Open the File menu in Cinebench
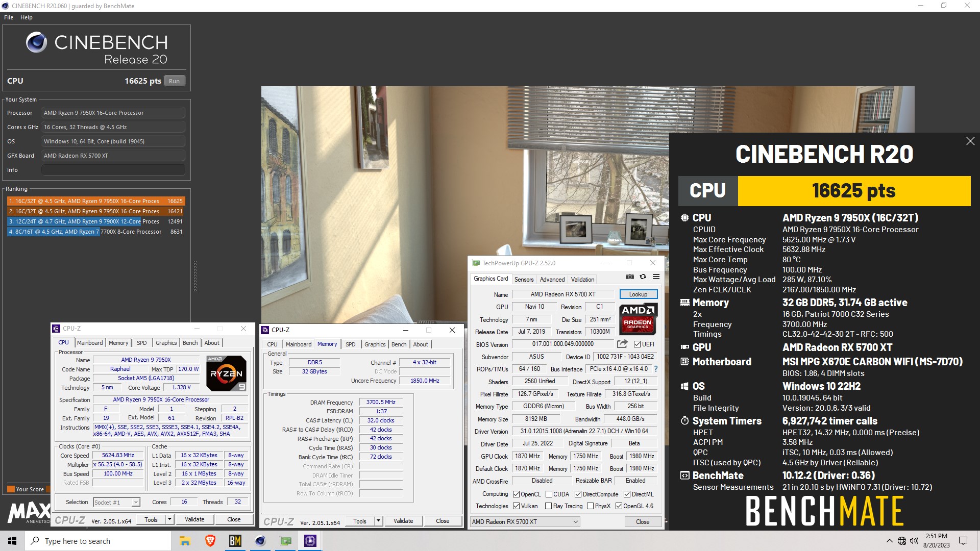 [x=9, y=17]
